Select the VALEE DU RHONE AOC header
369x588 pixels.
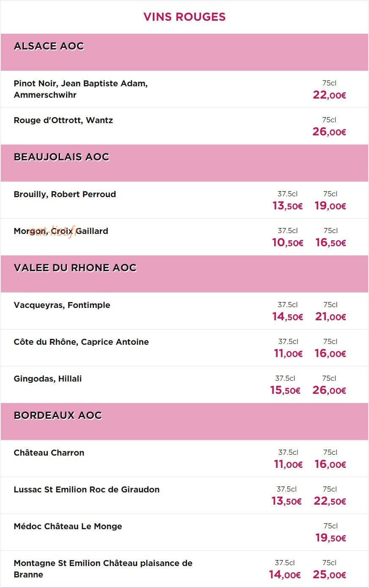(x=184, y=274)
